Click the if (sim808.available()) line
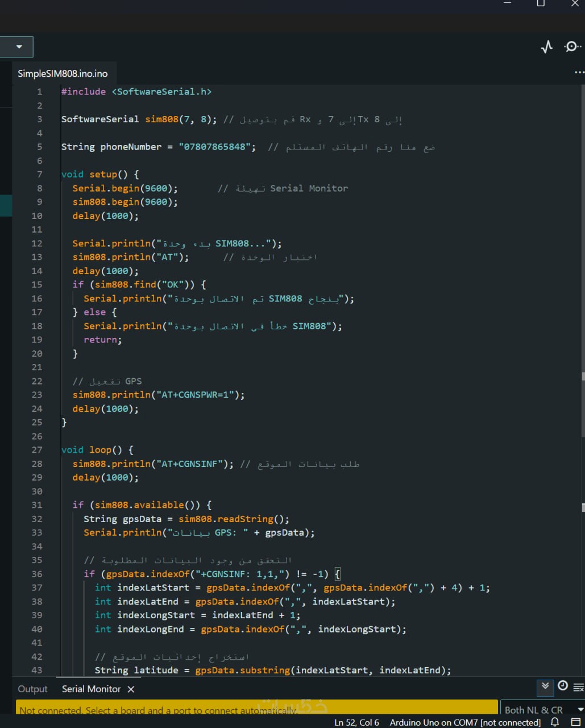Viewport: 585px width, 728px height. pyautogui.click(x=142, y=505)
